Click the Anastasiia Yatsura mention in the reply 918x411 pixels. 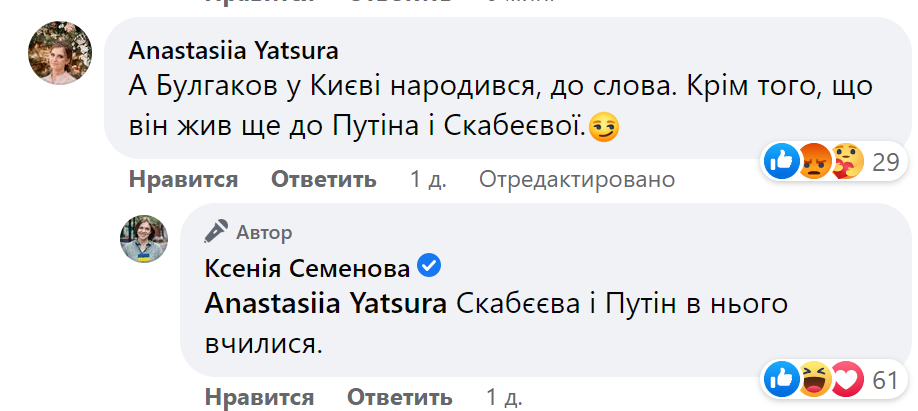coord(325,305)
